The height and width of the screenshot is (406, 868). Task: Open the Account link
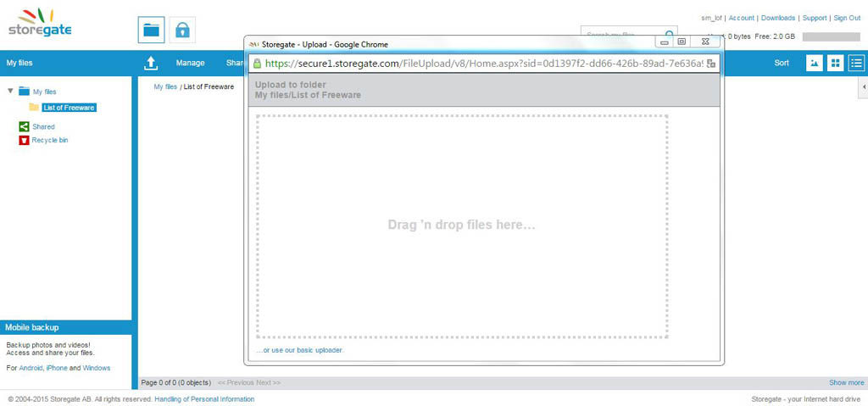(x=741, y=19)
